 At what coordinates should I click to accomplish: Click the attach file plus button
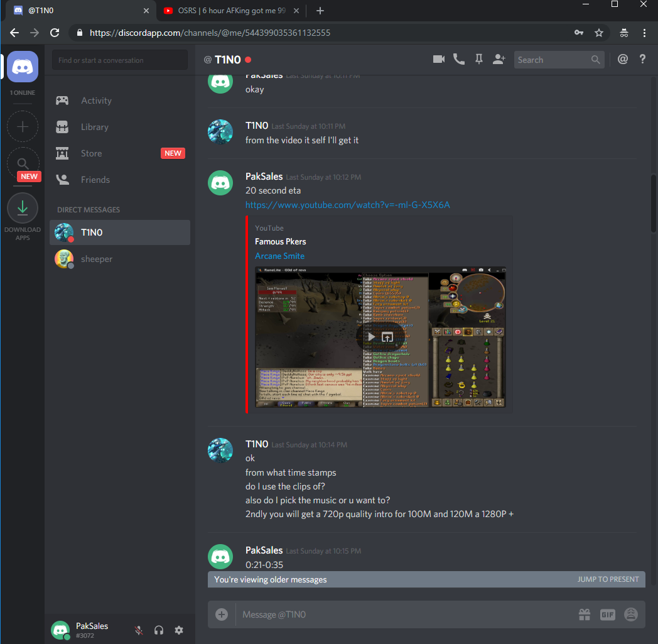222,614
